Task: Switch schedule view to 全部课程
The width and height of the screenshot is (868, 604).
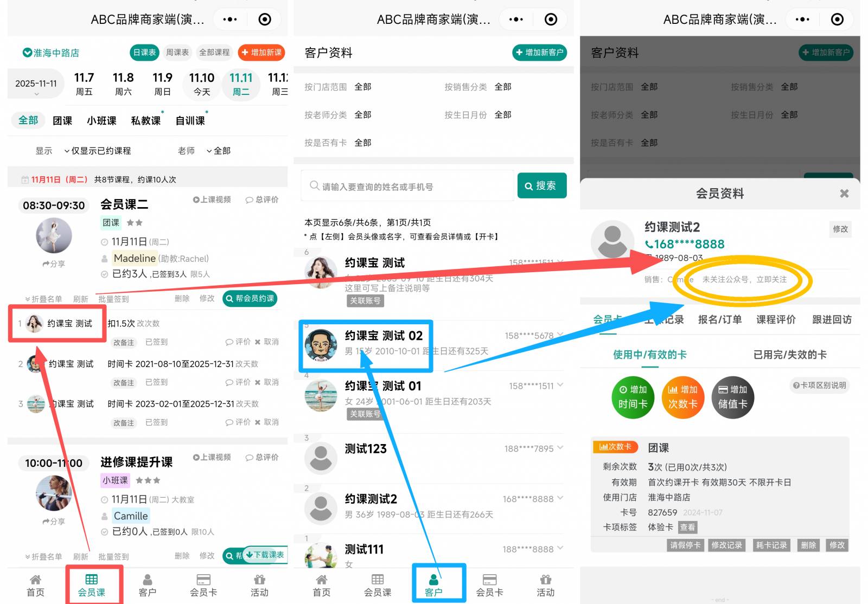Action: [214, 53]
